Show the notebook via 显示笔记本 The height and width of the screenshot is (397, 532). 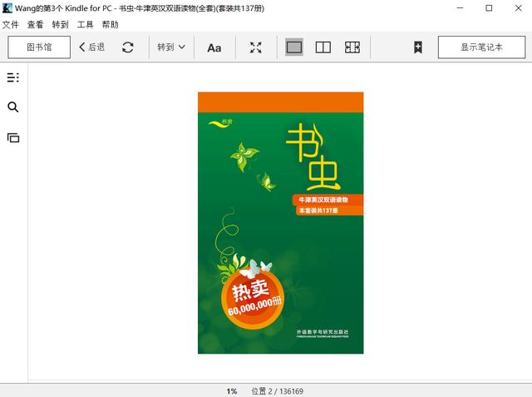(481, 47)
